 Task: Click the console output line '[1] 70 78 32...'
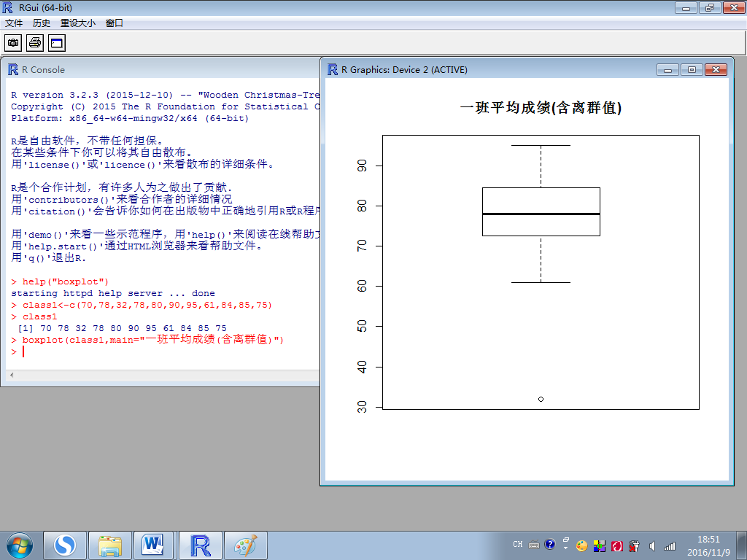click(122, 328)
